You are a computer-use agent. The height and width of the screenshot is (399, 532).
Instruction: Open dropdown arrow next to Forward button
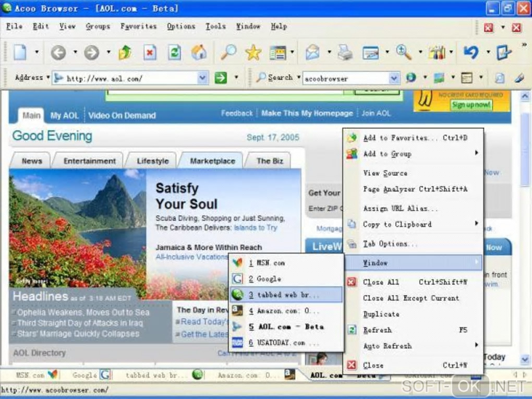(x=108, y=52)
